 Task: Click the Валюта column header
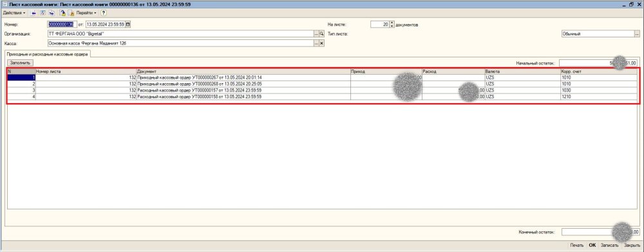[x=523, y=72]
